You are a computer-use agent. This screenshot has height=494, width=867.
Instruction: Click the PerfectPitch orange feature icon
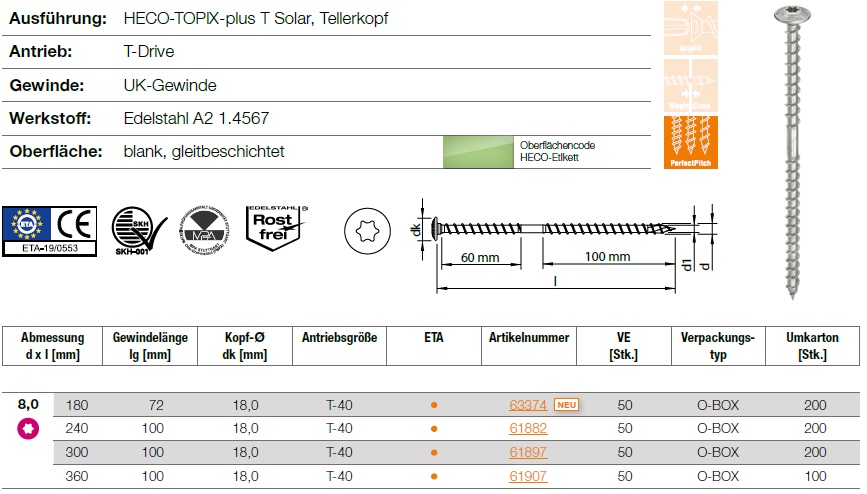click(x=691, y=142)
